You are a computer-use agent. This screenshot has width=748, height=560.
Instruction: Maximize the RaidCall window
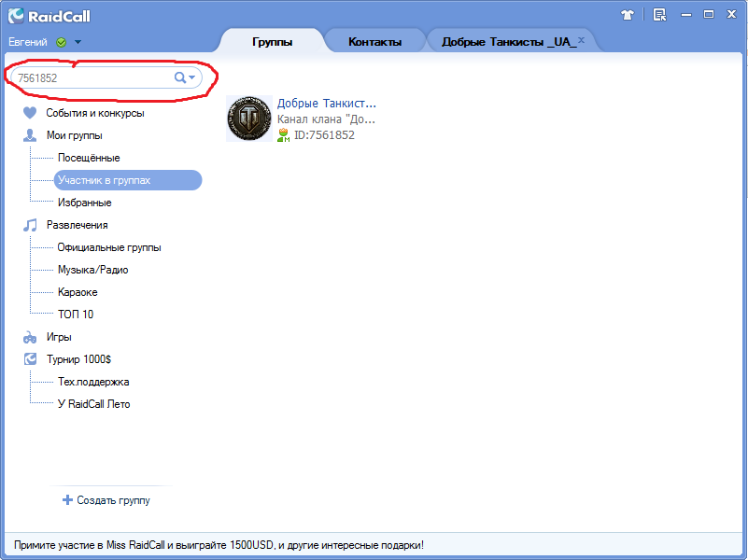click(x=709, y=14)
